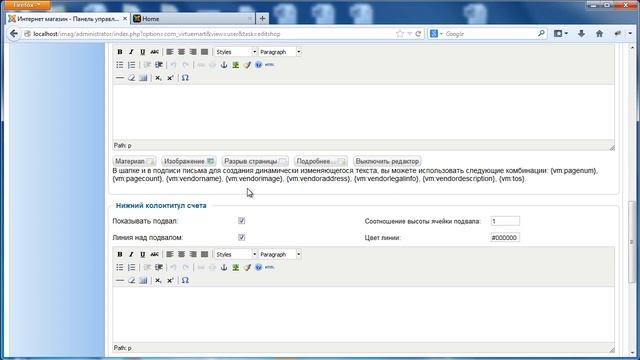The width and height of the screenshot is (640, 360).
Task: Insert special character Omega in footer editor
Action: tap(185, 280)
